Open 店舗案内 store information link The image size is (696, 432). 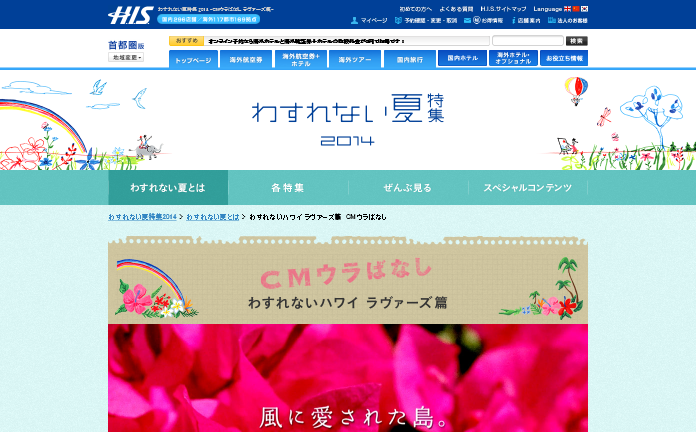(526, 20)
